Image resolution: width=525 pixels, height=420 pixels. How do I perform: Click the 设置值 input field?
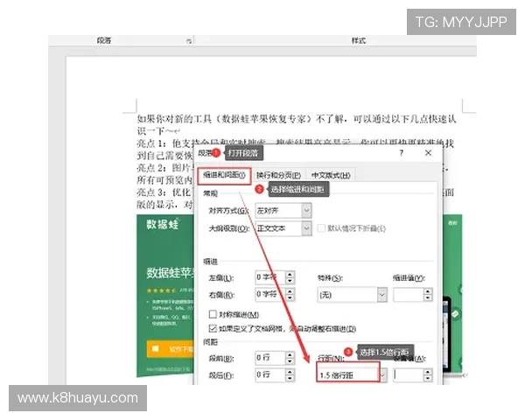tap(409, 375)
